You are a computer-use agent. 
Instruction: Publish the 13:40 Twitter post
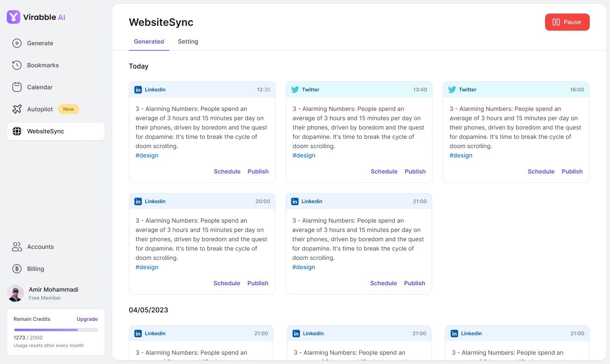tap(415, 171)
